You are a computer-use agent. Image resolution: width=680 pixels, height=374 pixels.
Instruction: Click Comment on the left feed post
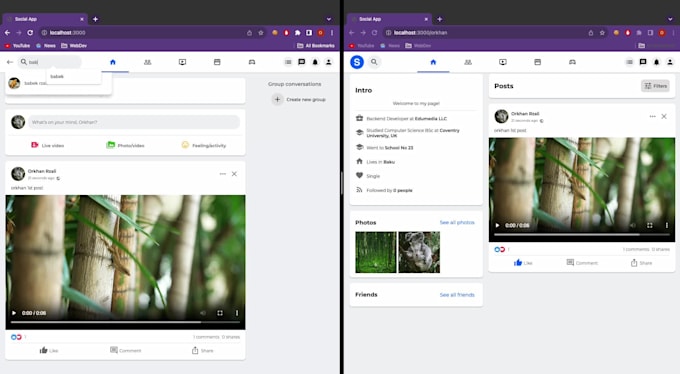(x=125, y=350)
